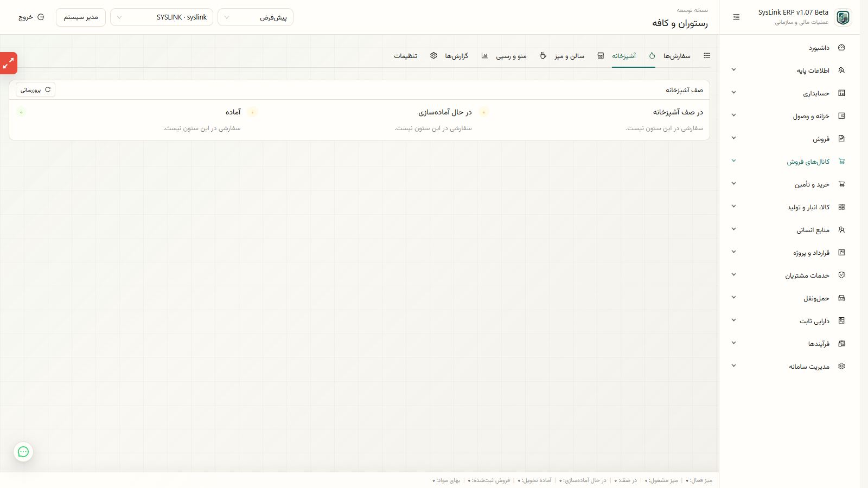The width and height of the screenshot is (868, 488).
Task: Go to the منو و رسپی tab
Action: pos(521,56)
